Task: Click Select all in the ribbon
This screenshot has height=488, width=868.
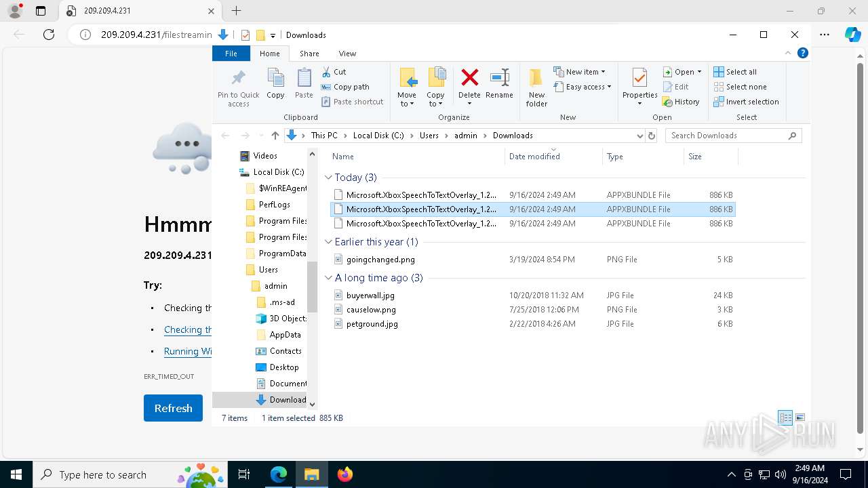Action: point(735,72)
